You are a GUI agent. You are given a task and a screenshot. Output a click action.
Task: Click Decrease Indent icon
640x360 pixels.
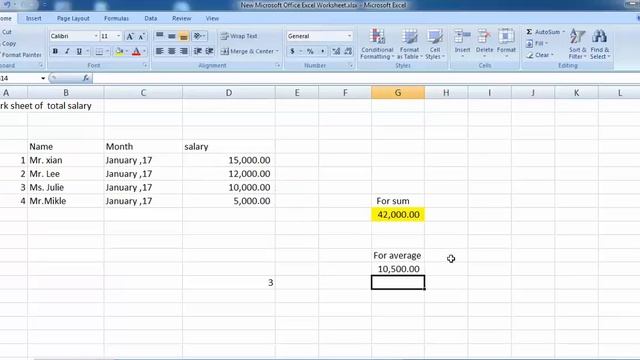click(x=198, y=51)
